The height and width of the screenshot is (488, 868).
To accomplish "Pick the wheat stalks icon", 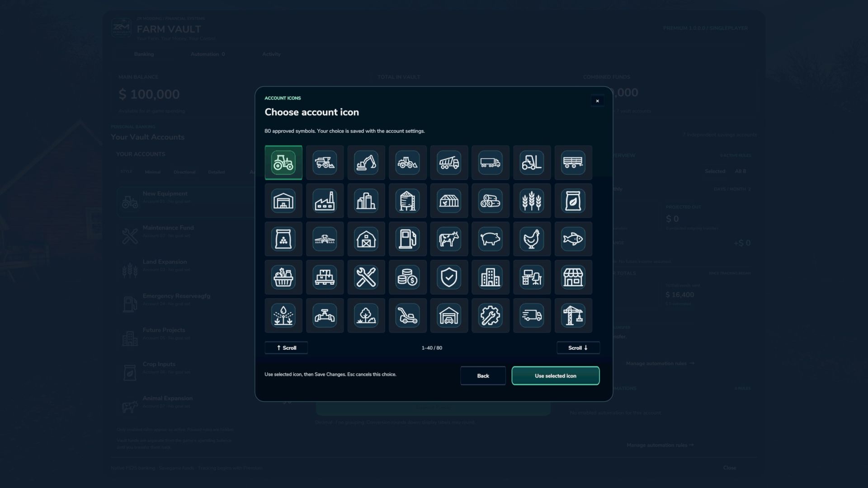I will [532, 201].
